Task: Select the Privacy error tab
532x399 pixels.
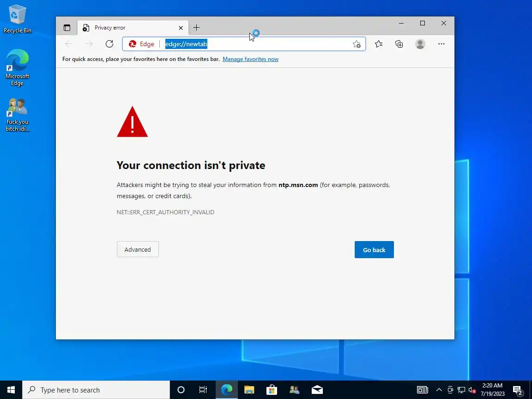Action: coord(133,28)
